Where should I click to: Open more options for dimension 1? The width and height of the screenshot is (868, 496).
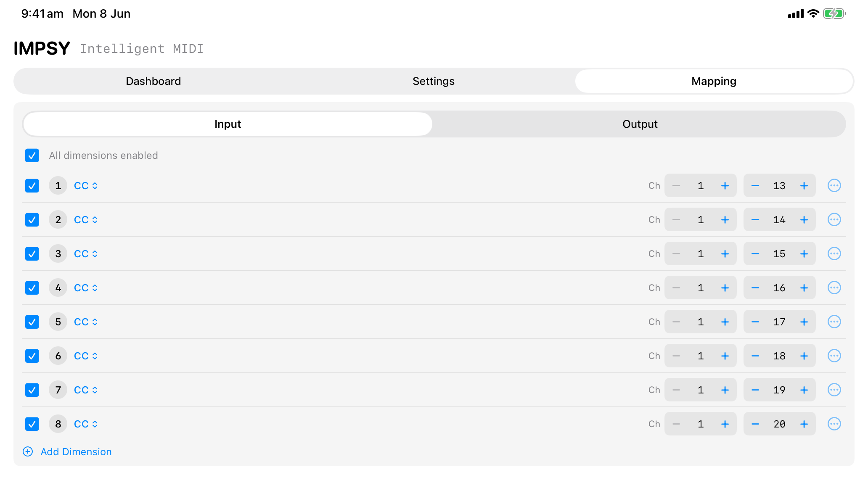tap(834, 185)
